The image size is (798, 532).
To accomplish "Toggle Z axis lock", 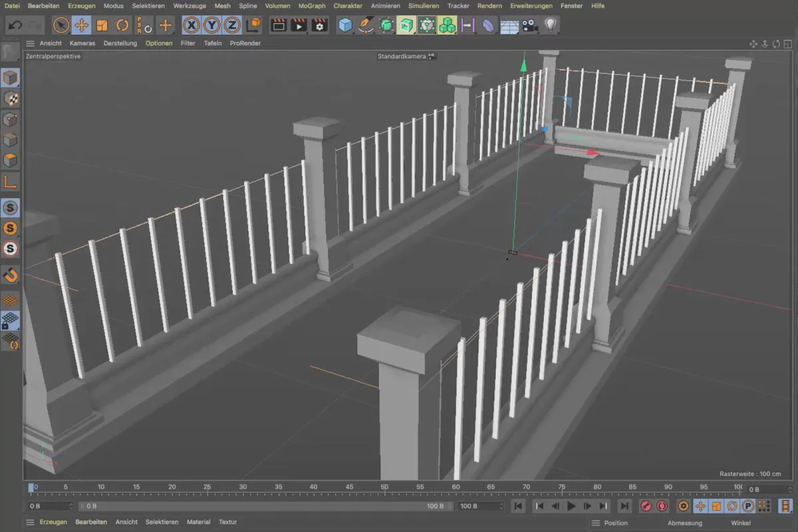I will pos(231,25).
